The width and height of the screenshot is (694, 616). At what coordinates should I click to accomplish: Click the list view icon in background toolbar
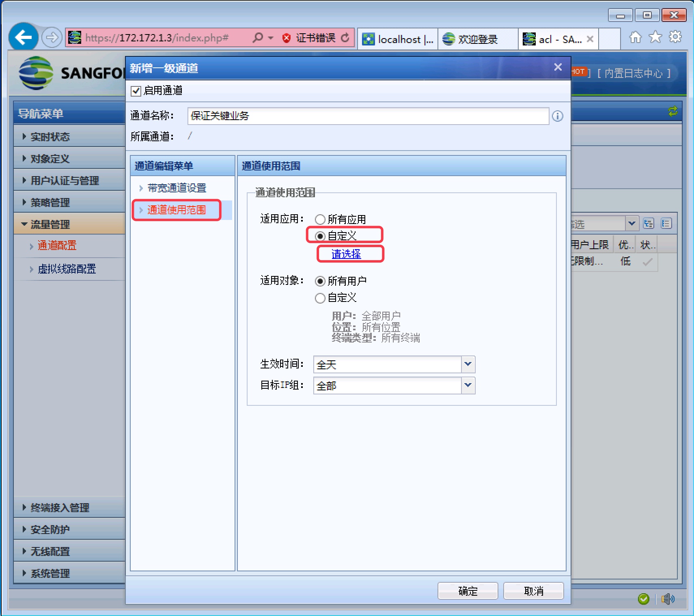(x=666, y=223)
